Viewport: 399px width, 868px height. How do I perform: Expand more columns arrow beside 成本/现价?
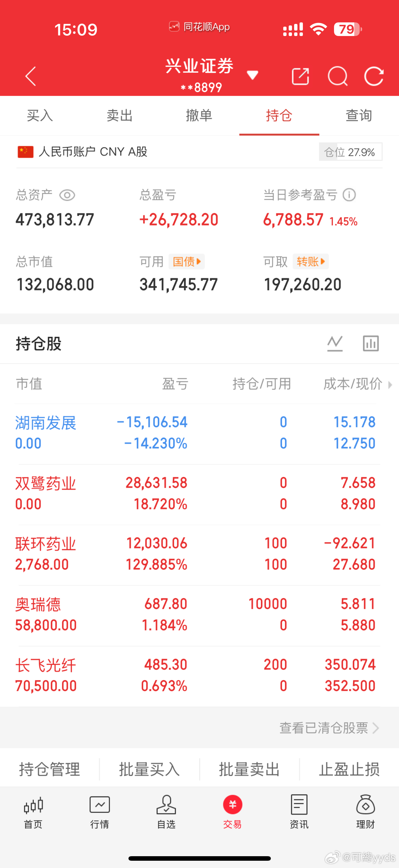(x=390, y=384)
